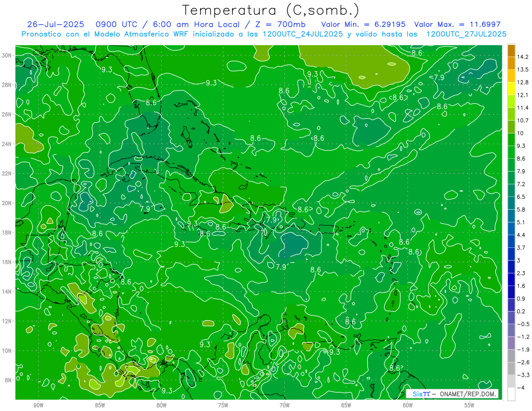The height and width of the screenshot is (411, 532).
Task: Click the colorbar label "-4"
Action: coord(521,388)
